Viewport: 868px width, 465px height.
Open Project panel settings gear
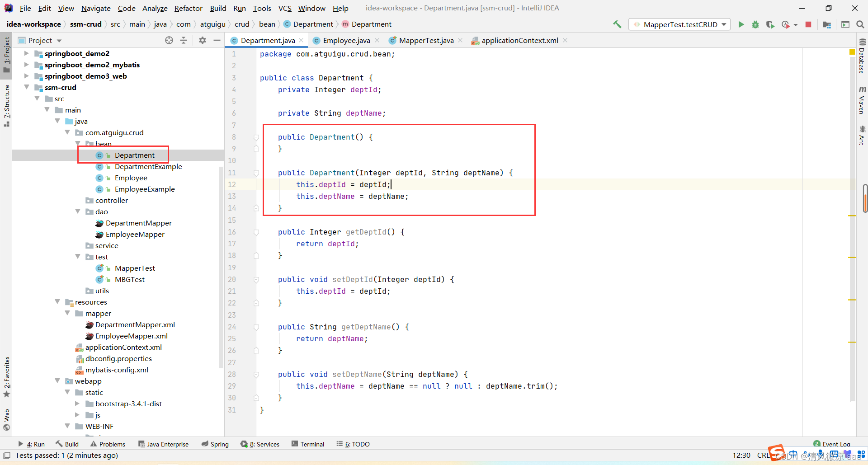pos(203,40)
